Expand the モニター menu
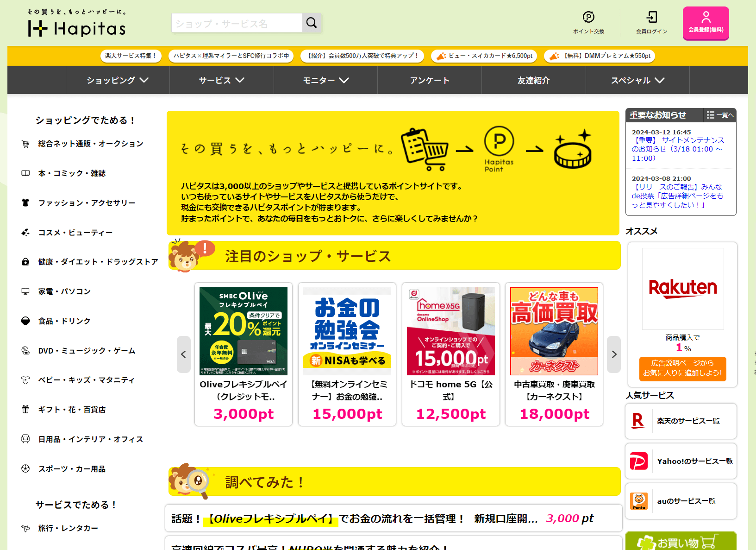Image resolution: width=756 pixels, height=550 pixels. (x=326, y=80)
